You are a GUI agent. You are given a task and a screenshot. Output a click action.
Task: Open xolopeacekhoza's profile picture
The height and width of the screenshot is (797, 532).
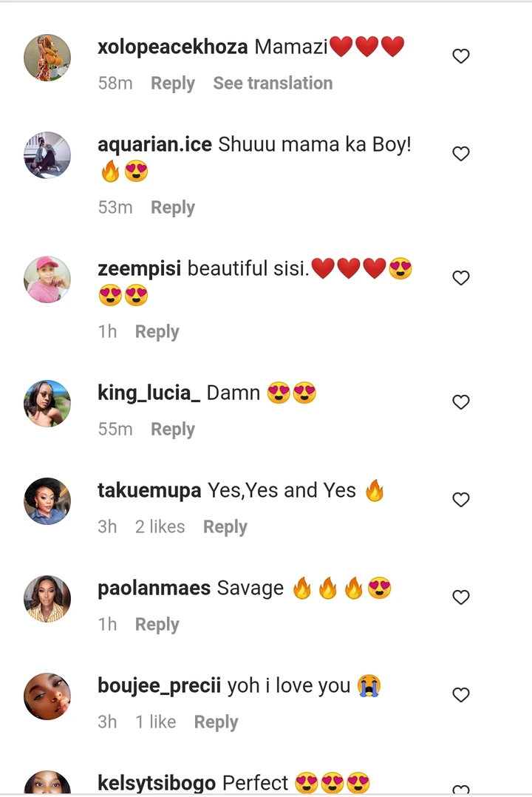point(47,57)
